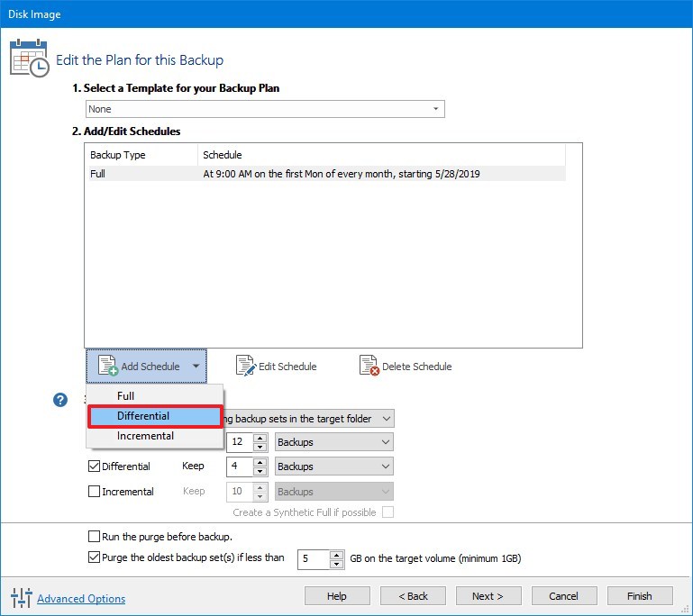
Task: Enable the Incremental retention checkbox
Action: 94,491
